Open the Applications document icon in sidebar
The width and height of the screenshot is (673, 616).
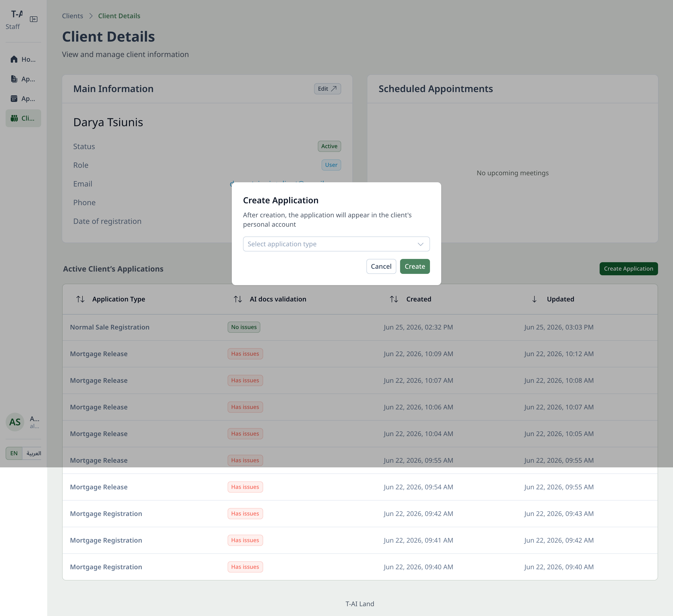pyautogui.click(x=14, y=79)
